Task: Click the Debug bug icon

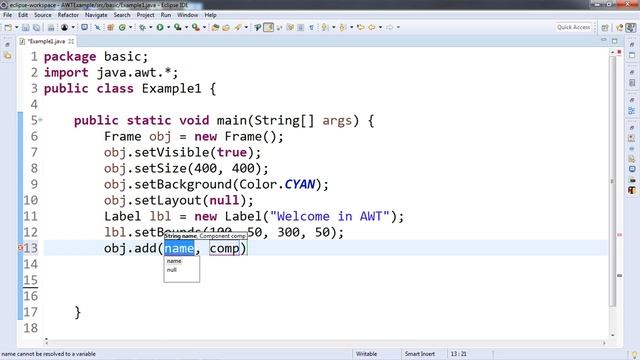Action: [142, 27]
